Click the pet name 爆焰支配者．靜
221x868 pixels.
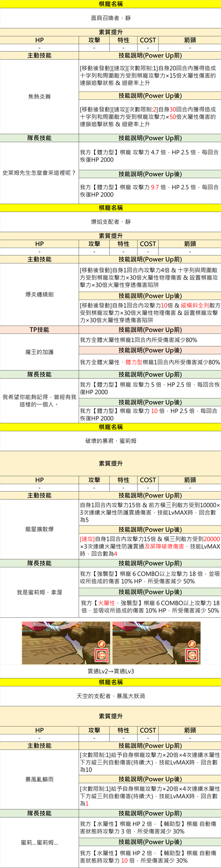tap(110, 222)
